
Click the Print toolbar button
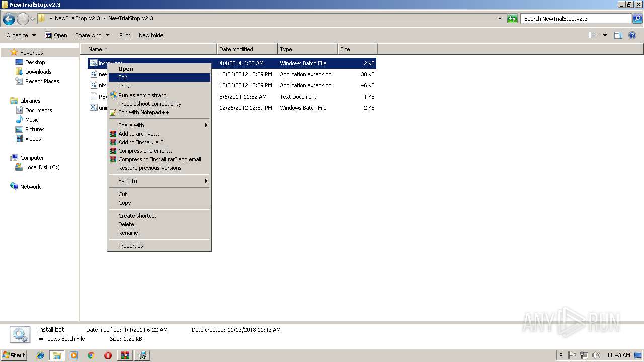tap(125, 35)
